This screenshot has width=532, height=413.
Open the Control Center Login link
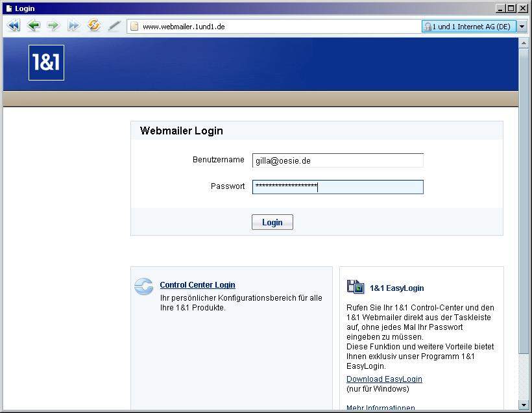coord(197,285)
